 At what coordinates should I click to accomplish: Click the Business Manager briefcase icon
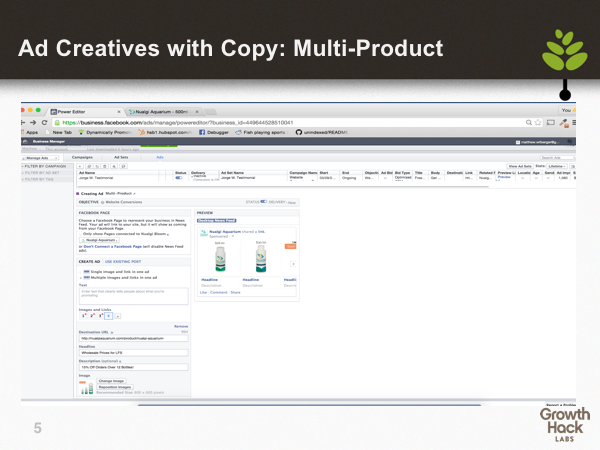pos(26,142)
